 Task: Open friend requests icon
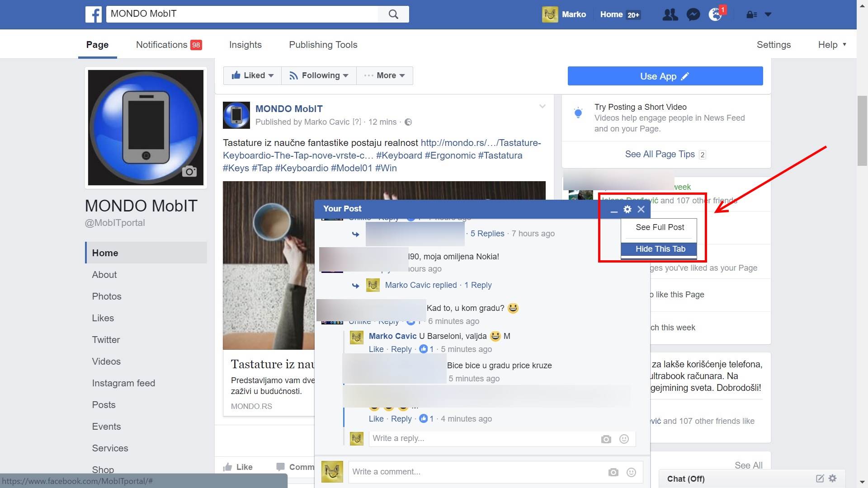click(x=670, y=15)
